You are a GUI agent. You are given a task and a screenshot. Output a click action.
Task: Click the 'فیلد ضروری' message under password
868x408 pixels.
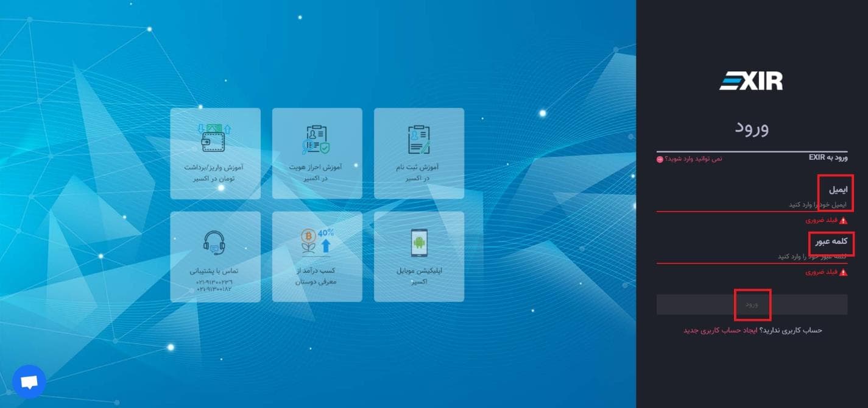tap(821, 272)
